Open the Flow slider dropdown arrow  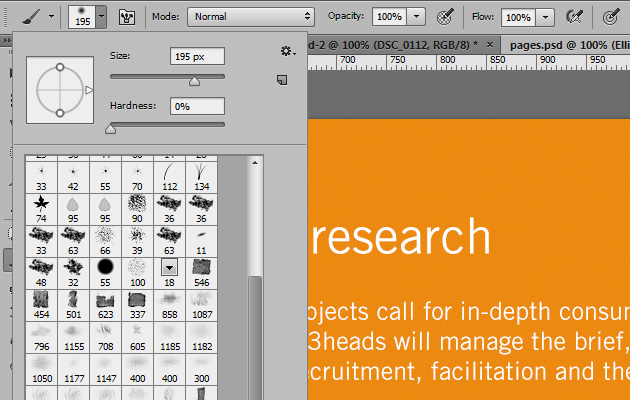coord(545,17)
